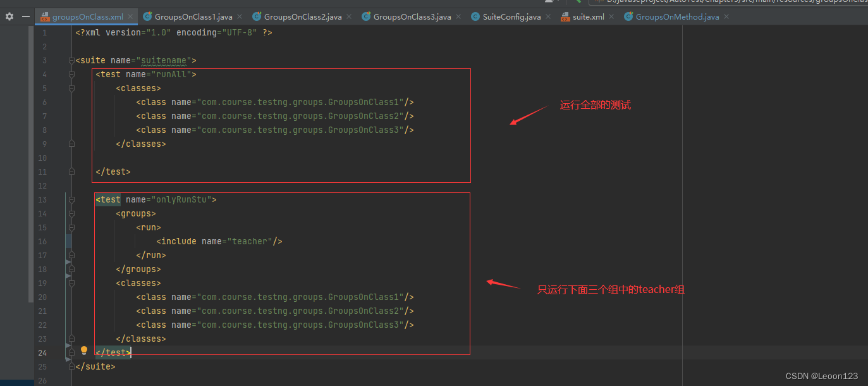This screenshot has width=868, height=386.
Task: Click the closing run fold marker on line 17
Action: tap(71, 256)
